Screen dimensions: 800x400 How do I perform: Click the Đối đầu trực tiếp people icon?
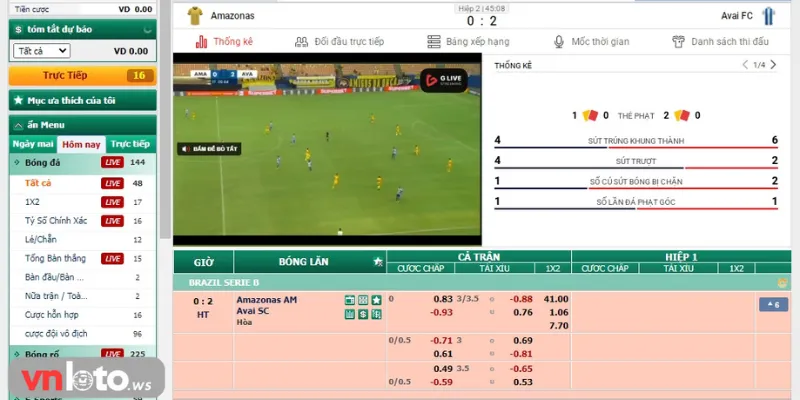[x=301, y=42]
